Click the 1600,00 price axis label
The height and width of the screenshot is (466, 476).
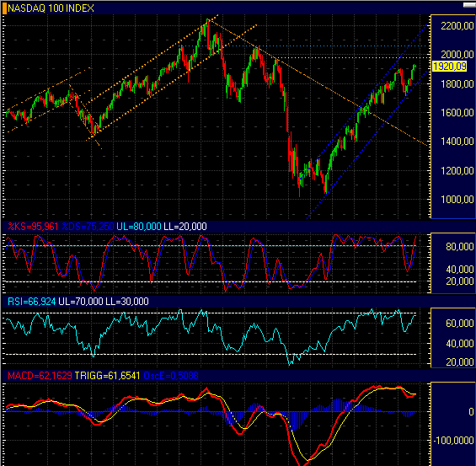click(x=457, y=113)
